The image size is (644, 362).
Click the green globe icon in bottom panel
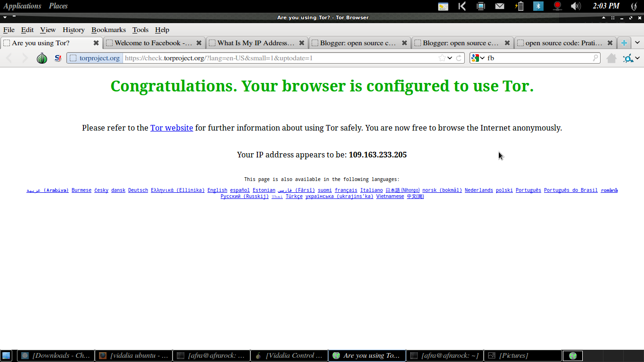pos(573,356)
